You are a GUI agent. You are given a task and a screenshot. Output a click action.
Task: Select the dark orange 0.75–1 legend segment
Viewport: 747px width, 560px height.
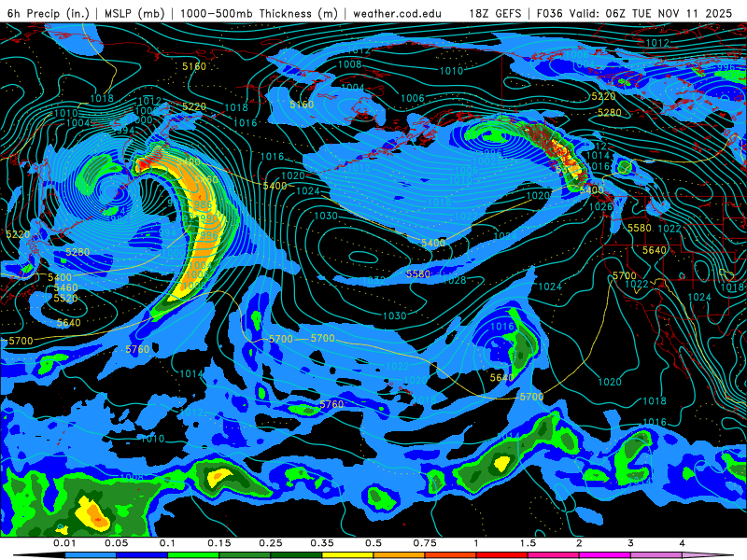451,555
